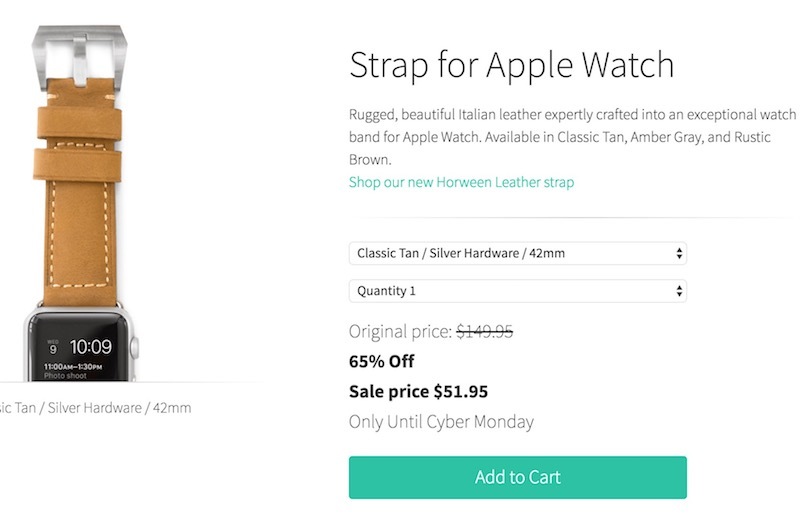Click the Strap for Apple Watch heading

click(x=512, y=65)
